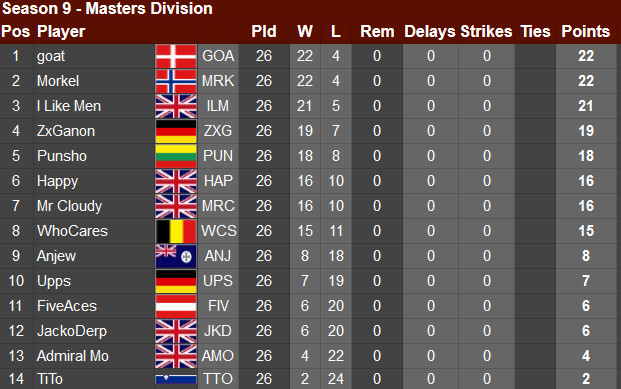The image size is (621, 389).
Task: Select player name JackoDerp
Action: pos(72,331)
